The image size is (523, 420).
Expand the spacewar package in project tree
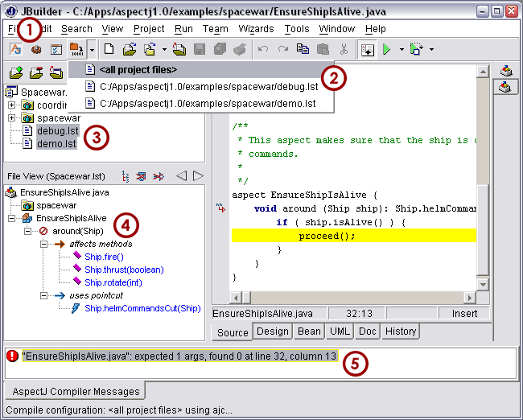pos(12,118)
